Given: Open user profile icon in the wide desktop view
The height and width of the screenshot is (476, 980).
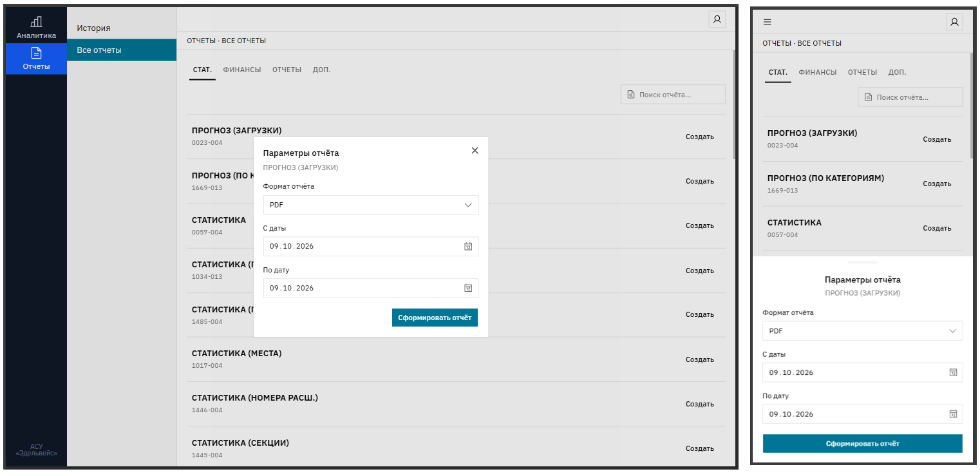Looking at the screenshot, I should coord(717,19).
